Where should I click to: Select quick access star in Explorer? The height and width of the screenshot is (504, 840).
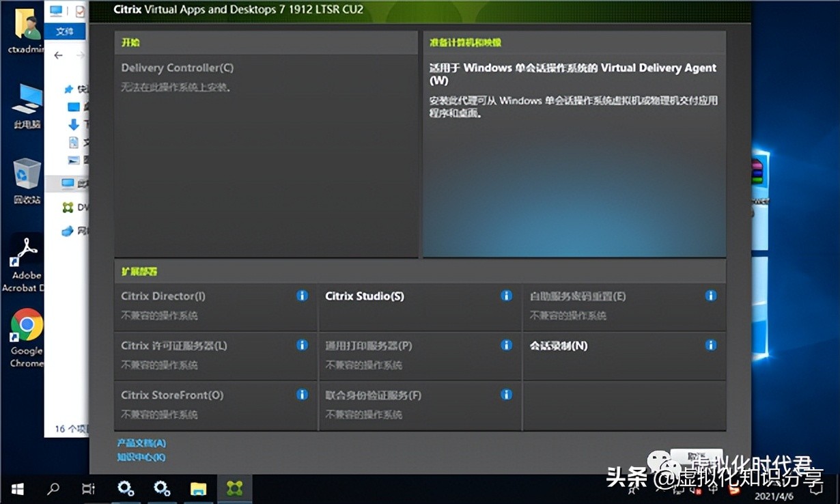(68, 89)
